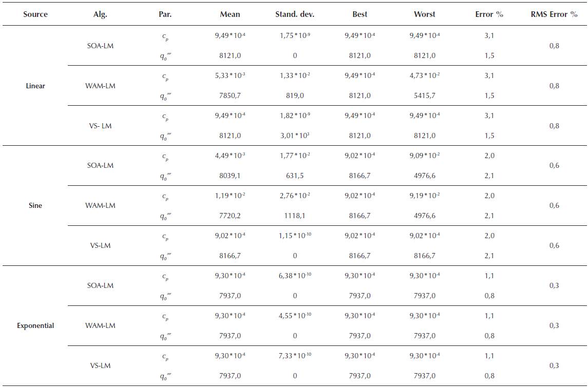Screen dimensions: 588x387
Task: Click the Source column header
Action: pyautogui.click(x=35, y=14)
